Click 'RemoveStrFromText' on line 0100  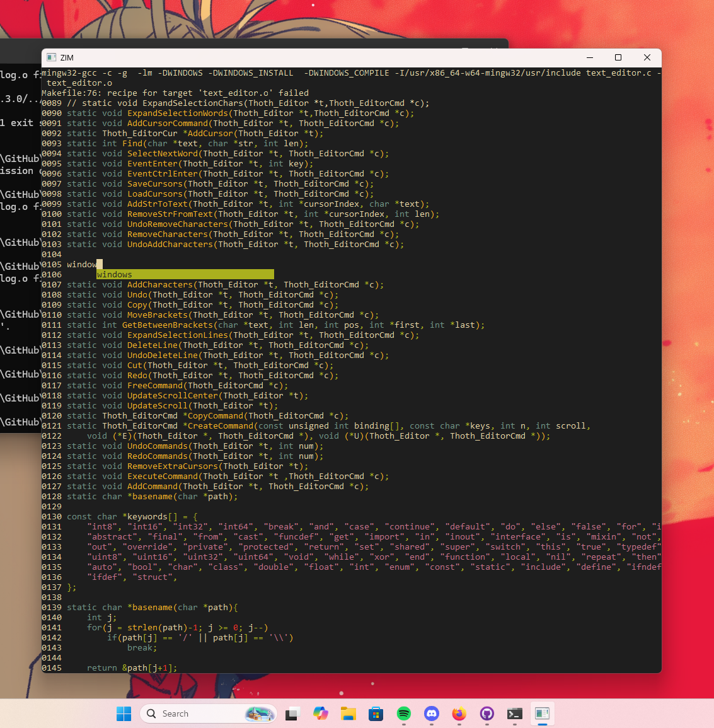(170, 214)
